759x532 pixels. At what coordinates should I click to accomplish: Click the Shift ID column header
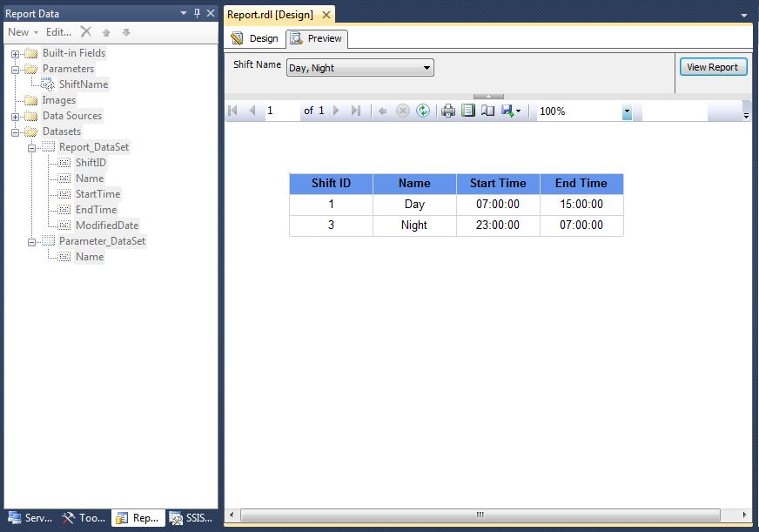331,184
